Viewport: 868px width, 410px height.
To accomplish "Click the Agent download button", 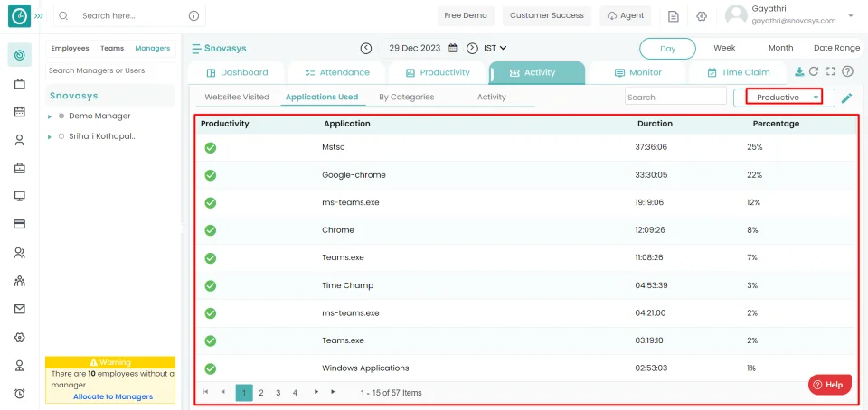I will [x=626, y=15].
